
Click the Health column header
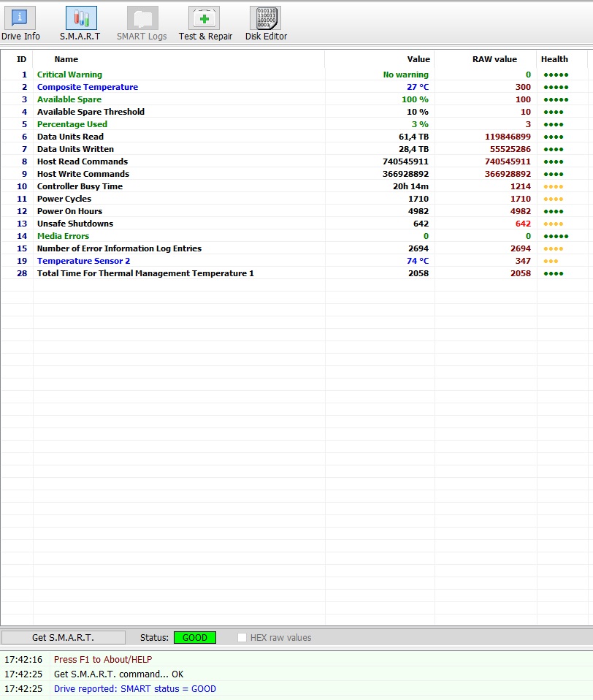coord(554,59)
